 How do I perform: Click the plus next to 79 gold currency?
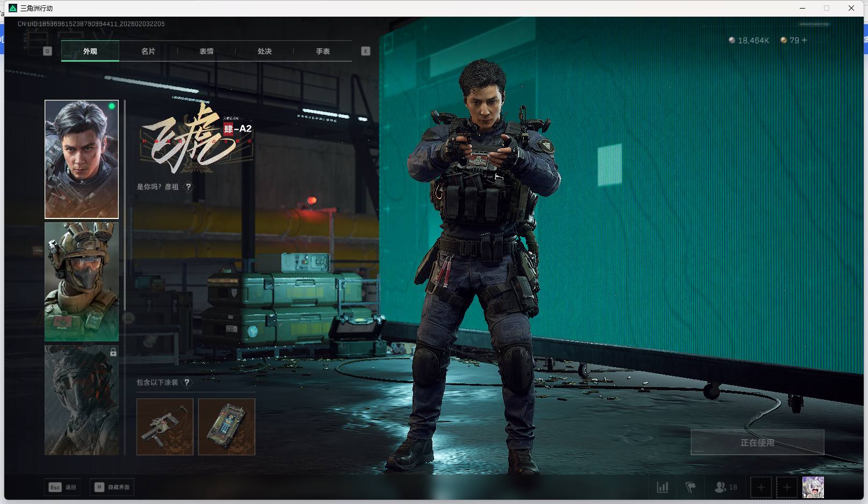pyautogui.click(x=804, y=40)
